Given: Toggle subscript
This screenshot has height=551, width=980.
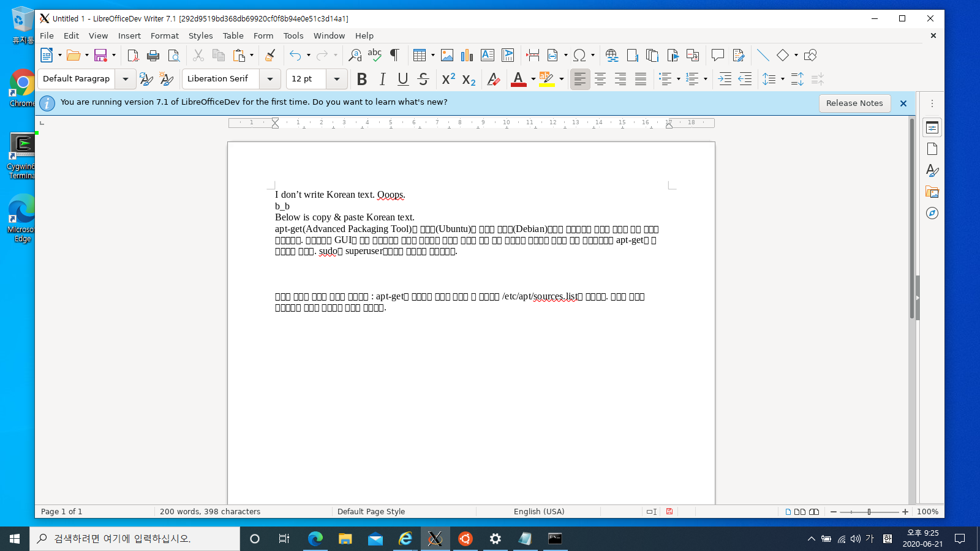Looking at the screenshot, I should [469, 79].
